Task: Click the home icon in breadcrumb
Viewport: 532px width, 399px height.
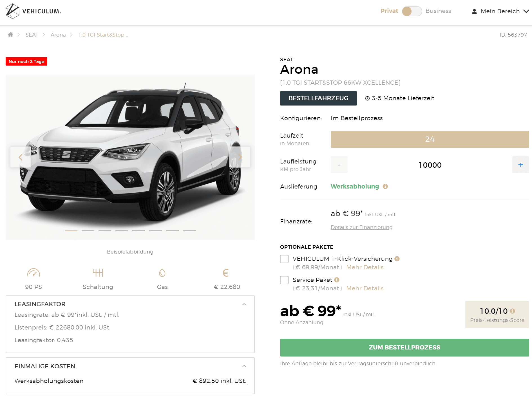Action: (x=10, y=35)
